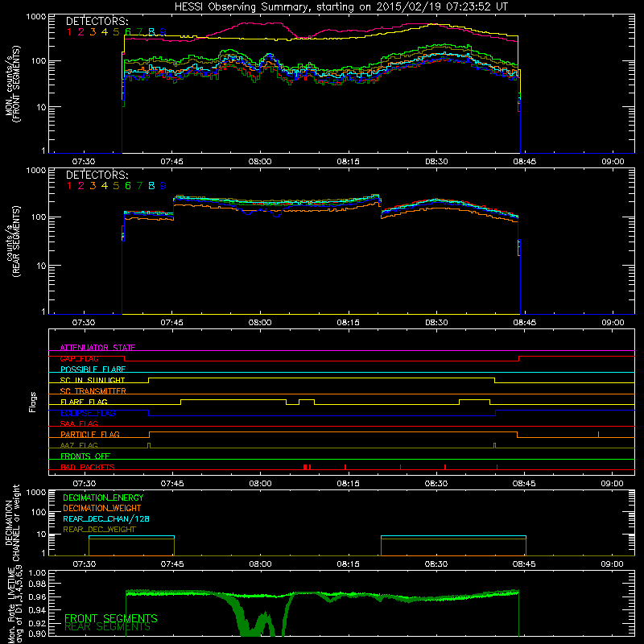Click the 07:45 tick under the Flags plot

coord(172,484)
